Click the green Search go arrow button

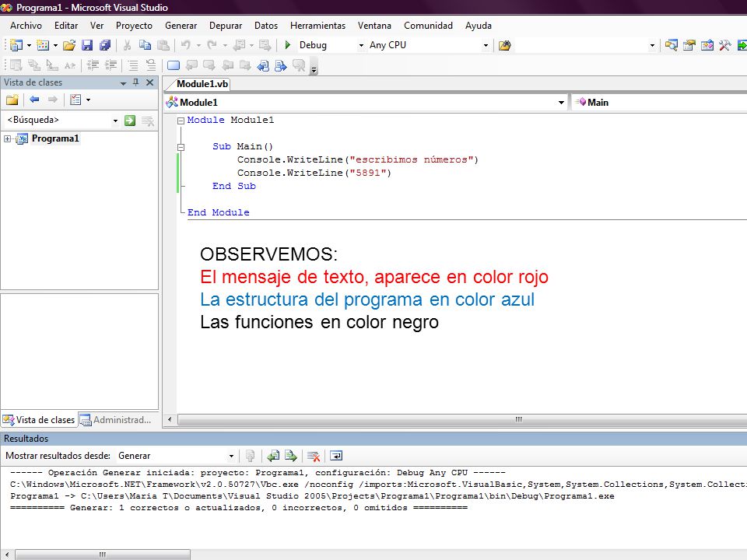point(130,121)
